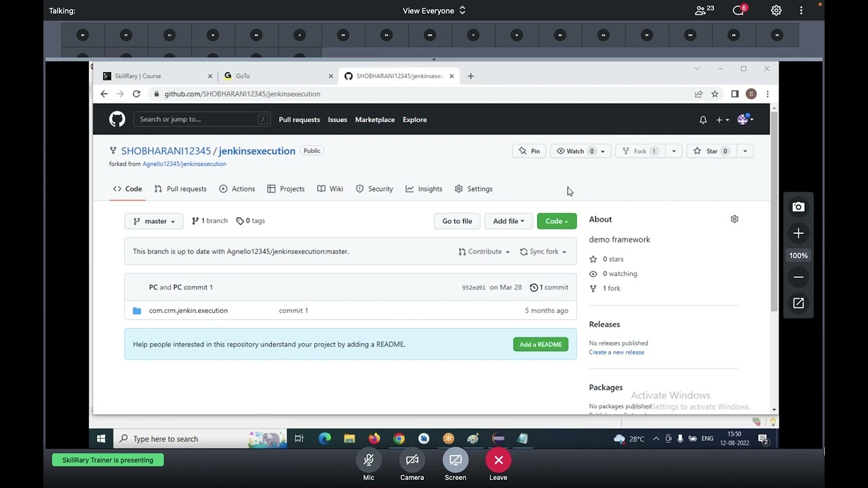Open the master branch dropdown
Image resolution: width=868 pixels, height=488 pixels.
point(154,221)
